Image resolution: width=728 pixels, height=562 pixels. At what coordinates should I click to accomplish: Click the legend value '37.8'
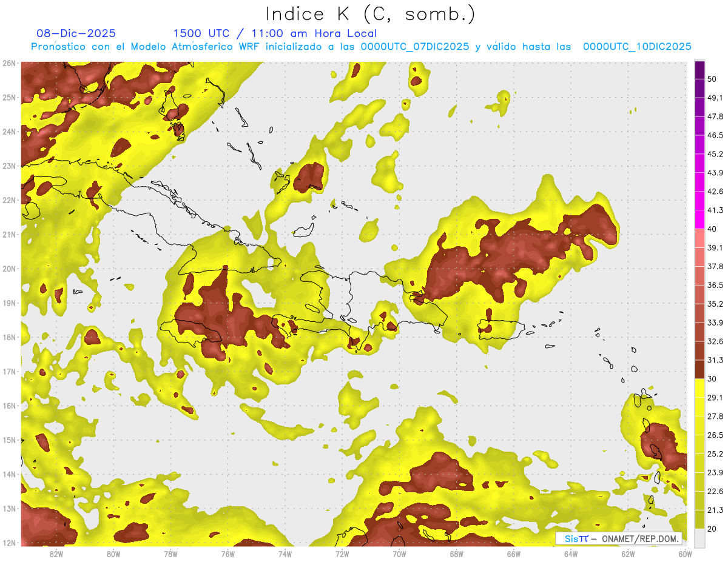click(x=715, y=267)
